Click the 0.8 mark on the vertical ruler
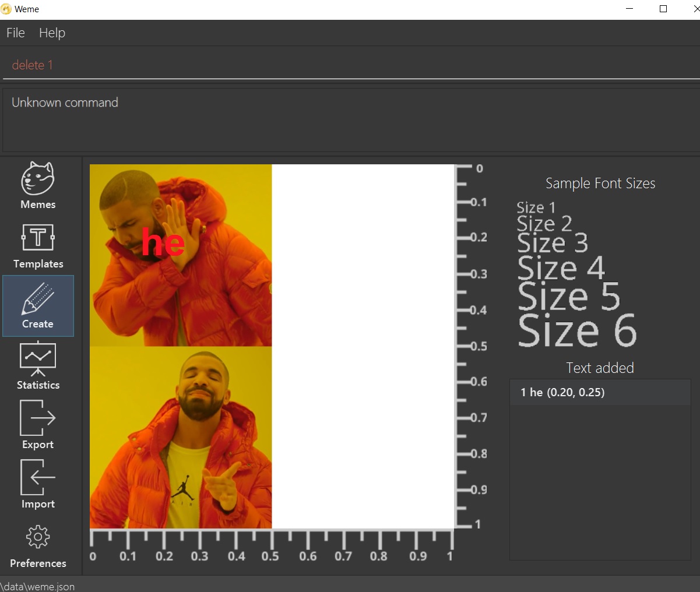This screenshot has width=700, height=592. (479, 453)
